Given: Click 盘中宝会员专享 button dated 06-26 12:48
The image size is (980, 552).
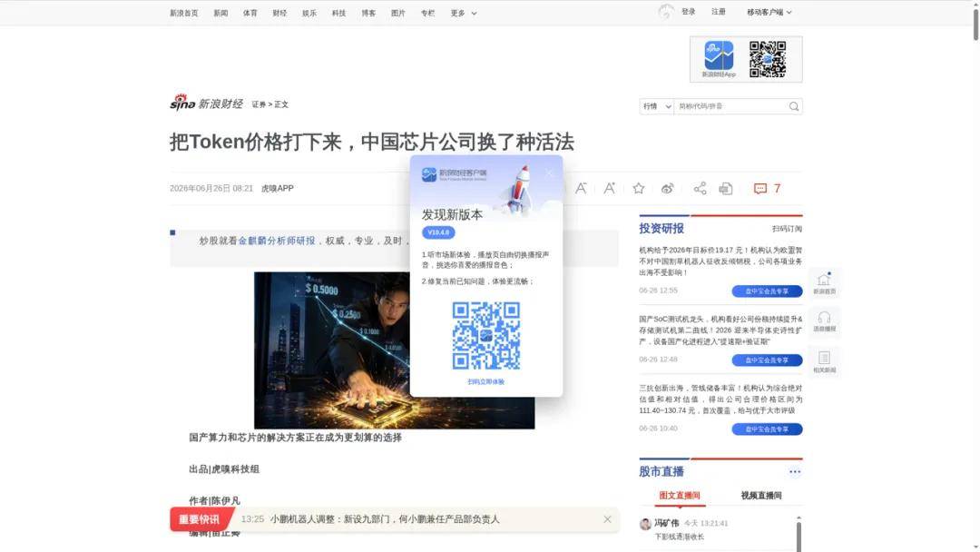Looking at the screenshot, I should tap(767, 360).
